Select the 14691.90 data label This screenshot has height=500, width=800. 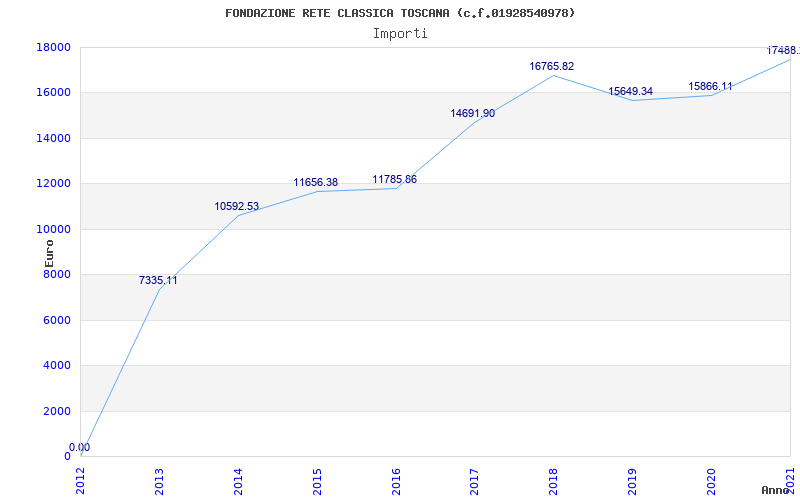coord(472,114)
